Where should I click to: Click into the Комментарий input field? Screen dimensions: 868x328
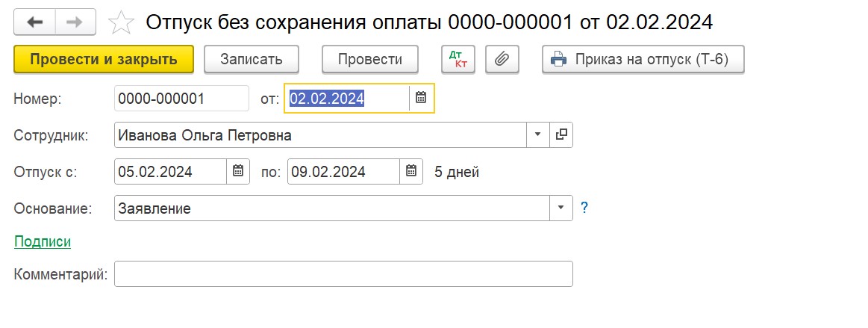click(x=343, y=273)
